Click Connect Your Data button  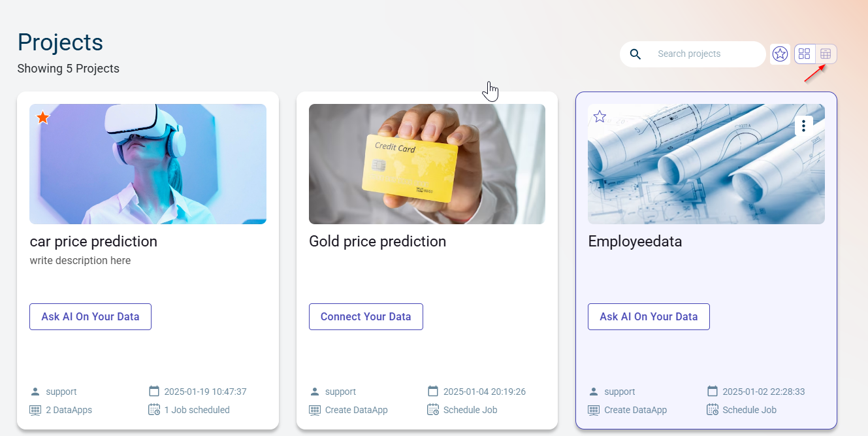tap(366, 316)
